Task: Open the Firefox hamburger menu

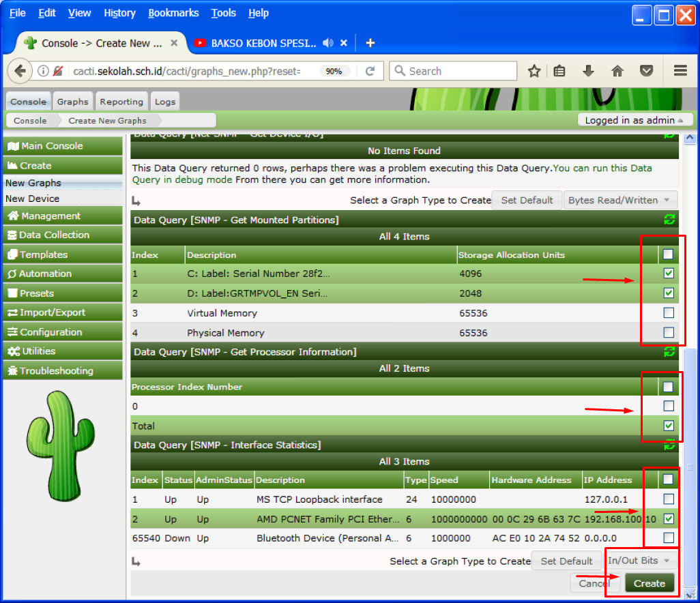Action: (680, 71)
